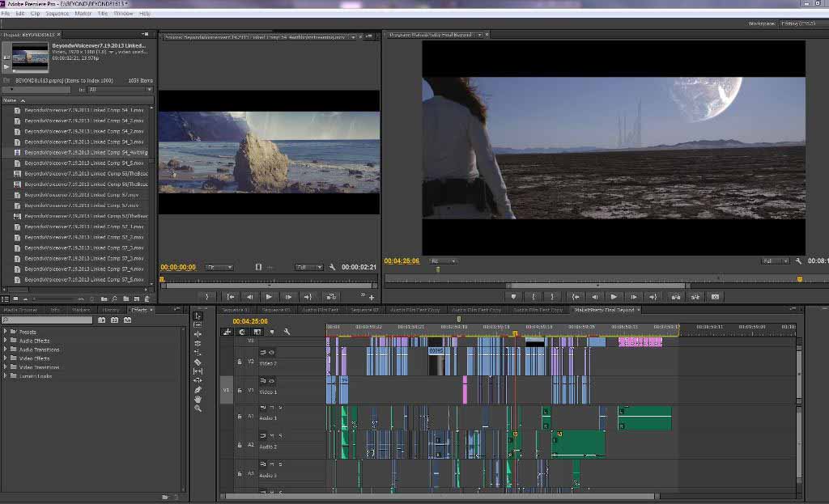Select the Rolling Edit tool

pyautogui.click(x=198, y=343)
